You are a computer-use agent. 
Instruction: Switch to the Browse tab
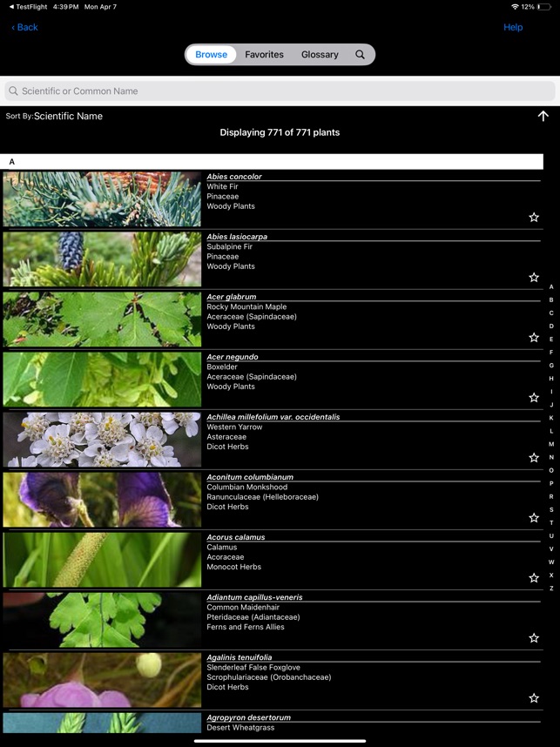tap(211, 54)
